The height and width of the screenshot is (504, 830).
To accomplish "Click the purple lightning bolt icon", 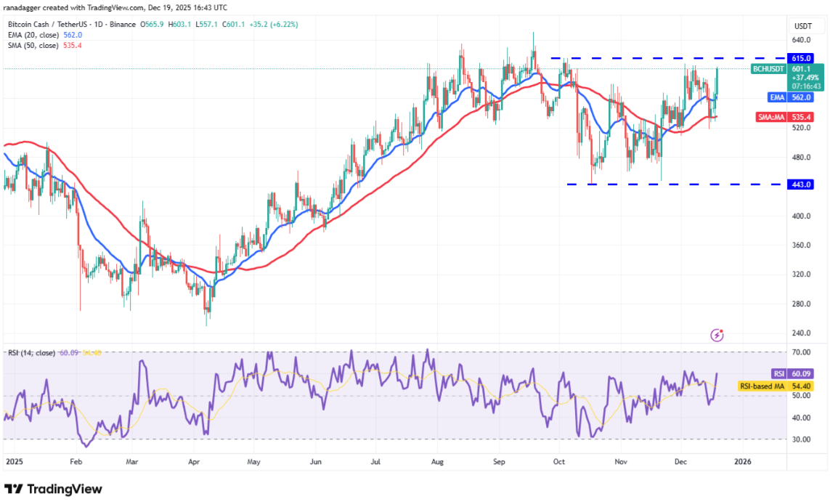I will [717, 335].
